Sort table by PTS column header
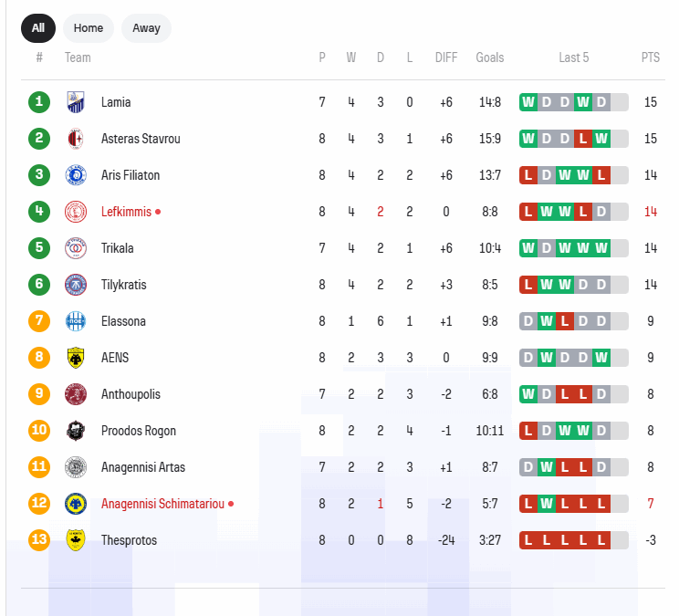Screen dimensions: 679x616 tap(650, 57)
